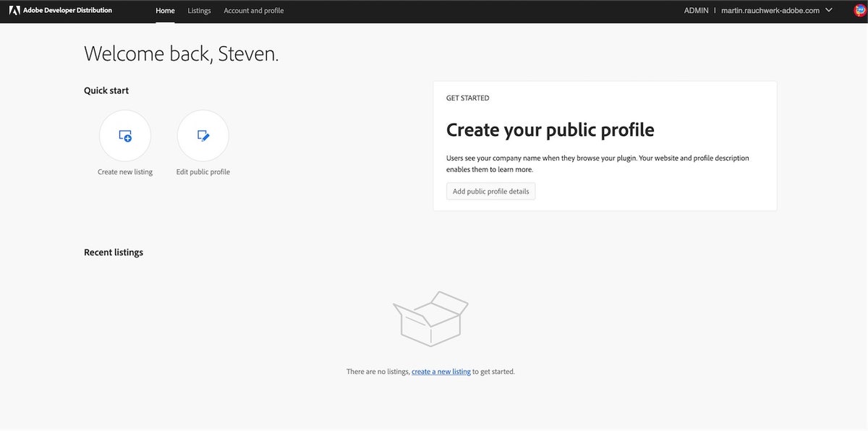Click the empty box illustration

point(430,318)
